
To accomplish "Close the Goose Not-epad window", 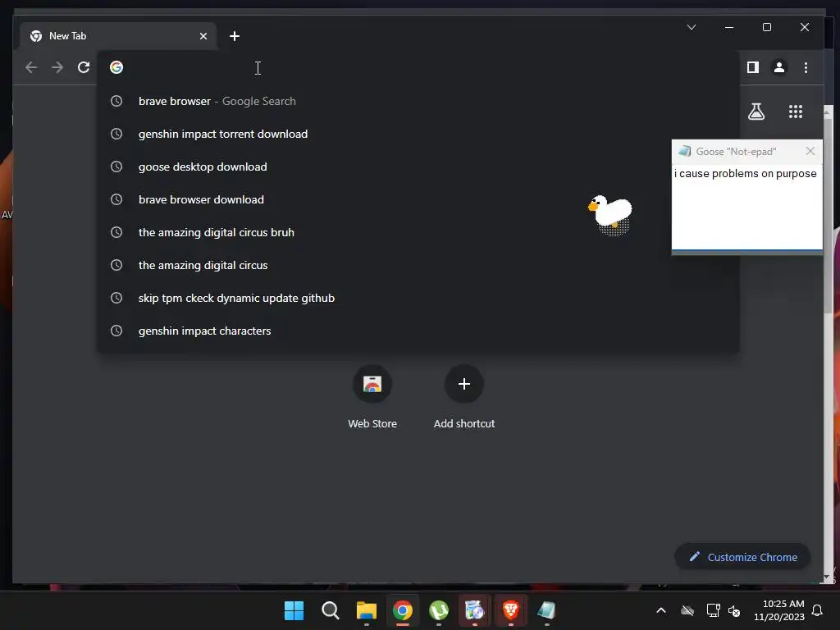I will pos(810,152).
